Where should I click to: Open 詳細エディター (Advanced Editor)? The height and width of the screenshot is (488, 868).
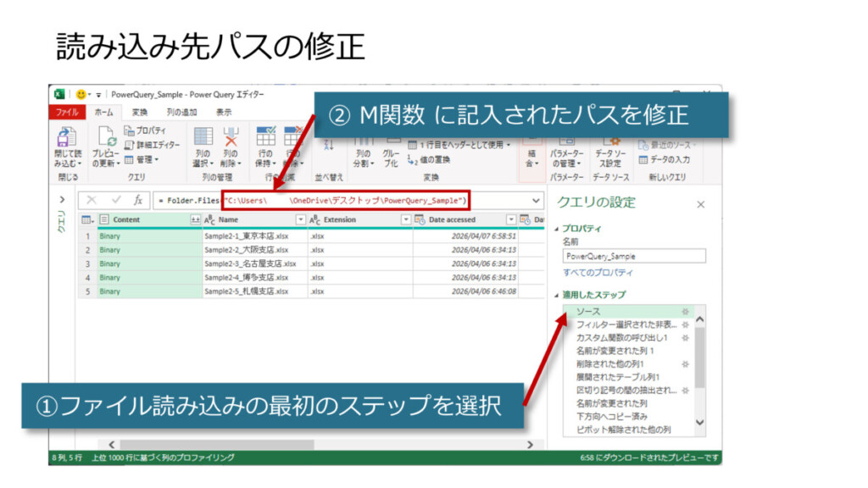[152, 145]
